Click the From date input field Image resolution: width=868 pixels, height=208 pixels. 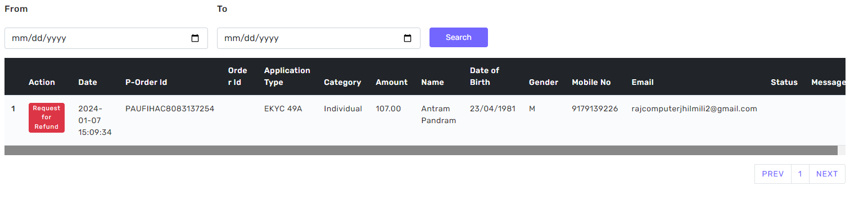point(106,38)
